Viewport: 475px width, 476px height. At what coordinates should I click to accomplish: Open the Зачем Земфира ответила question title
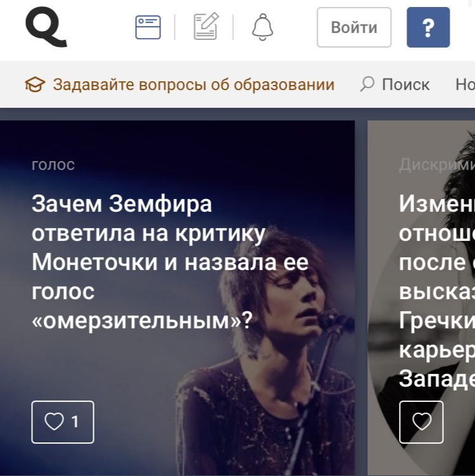coord(170,262)
